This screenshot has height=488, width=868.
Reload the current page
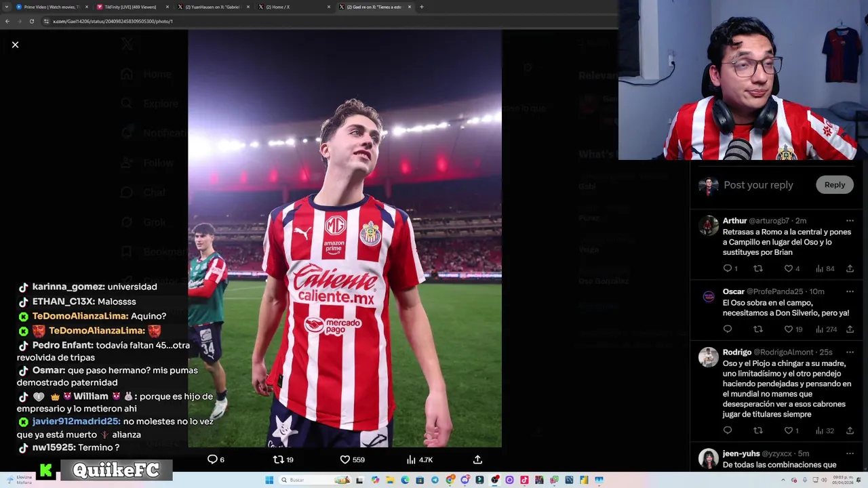tap(31, 21)
